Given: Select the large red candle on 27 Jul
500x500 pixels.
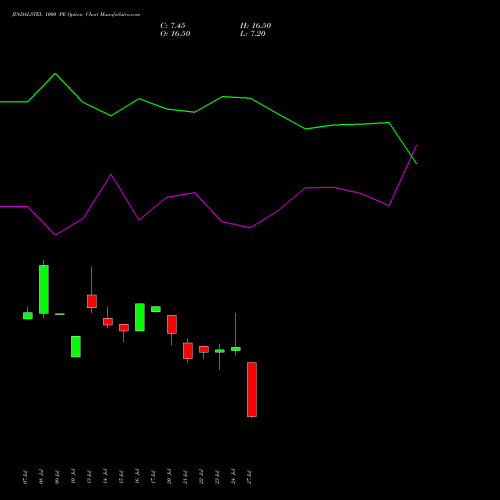Looking at the screenshot, I should (x=252, y=389).
